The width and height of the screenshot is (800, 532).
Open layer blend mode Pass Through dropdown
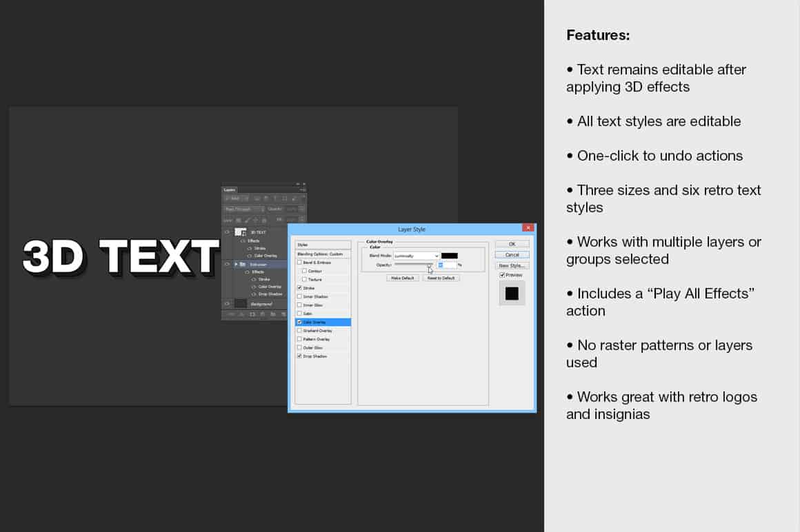(x=245, y=209)
